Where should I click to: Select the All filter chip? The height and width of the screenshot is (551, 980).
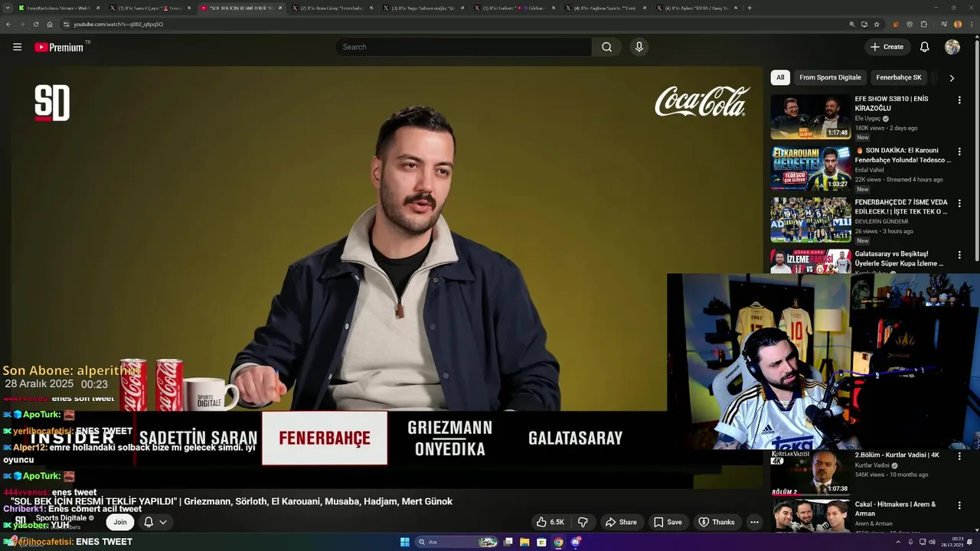tap(780, 77)
